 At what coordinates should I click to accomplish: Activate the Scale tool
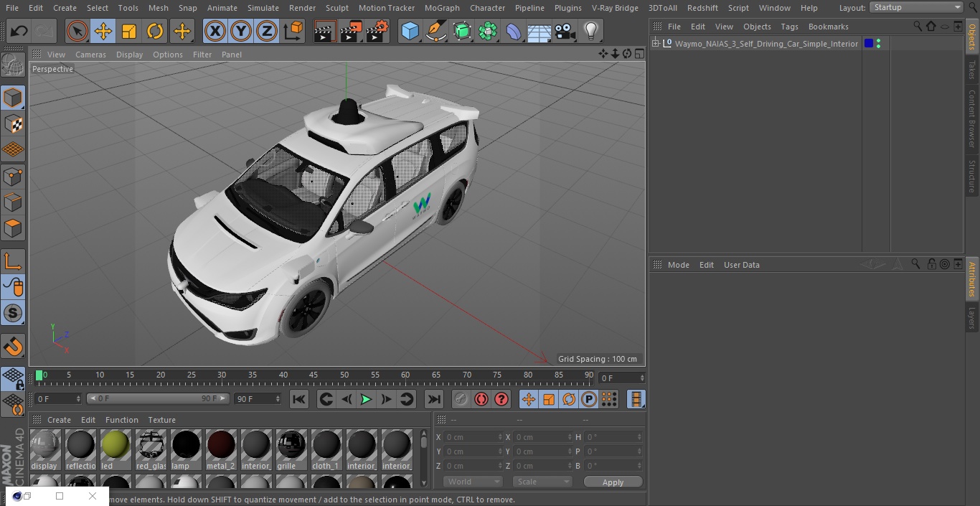(129, 31)
